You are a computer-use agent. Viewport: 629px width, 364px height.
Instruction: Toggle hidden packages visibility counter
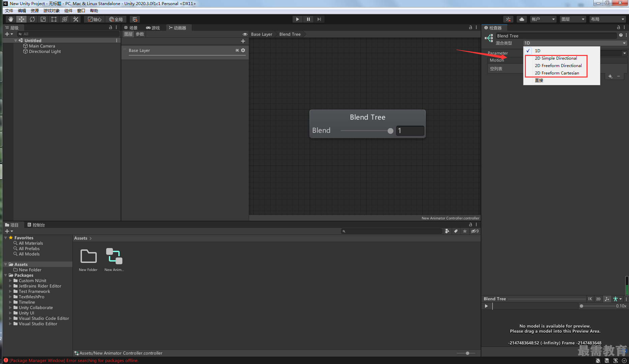click(x=475, y=231)
